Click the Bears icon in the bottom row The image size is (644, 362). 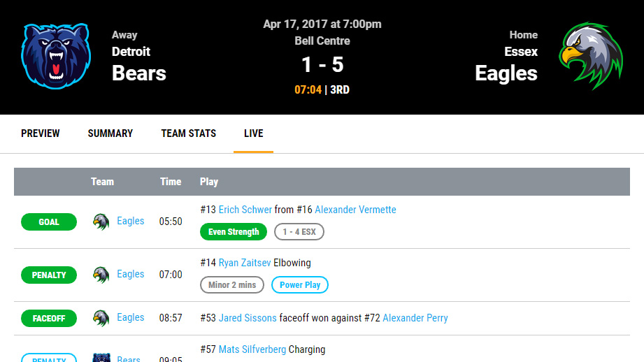[x=102, y=358]
